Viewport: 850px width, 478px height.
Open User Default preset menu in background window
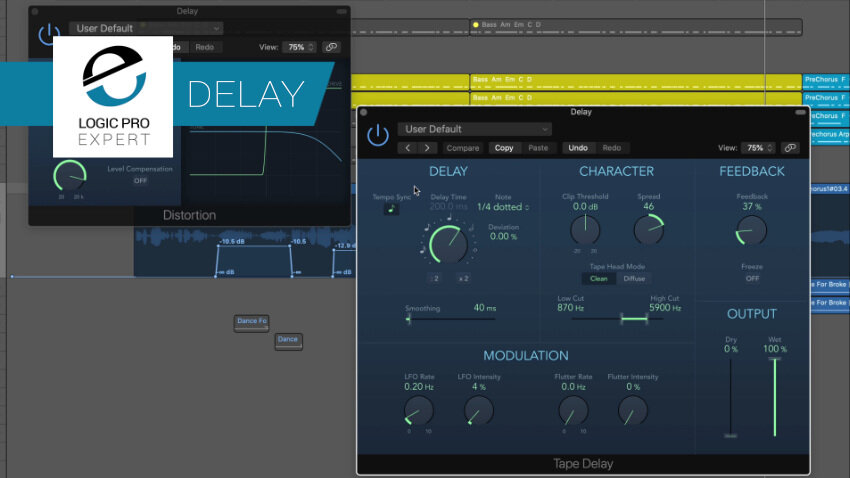[x=146, y=28]
